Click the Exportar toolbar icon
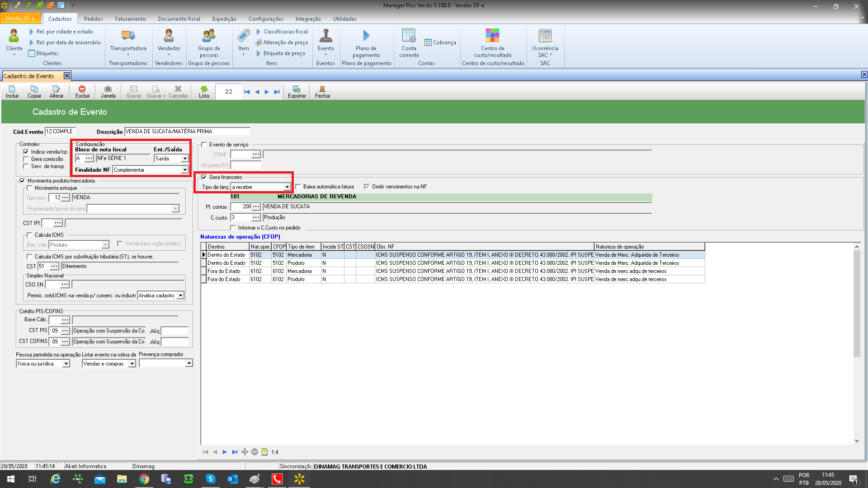Image resolution: width=868 pixels, height=488 pixels. [x=297, y=91]
